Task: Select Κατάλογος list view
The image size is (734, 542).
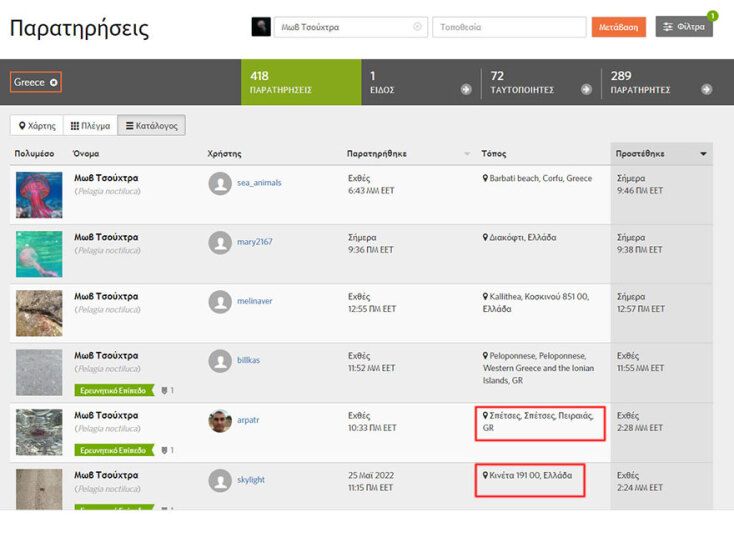Action: [x=151, y=126]
